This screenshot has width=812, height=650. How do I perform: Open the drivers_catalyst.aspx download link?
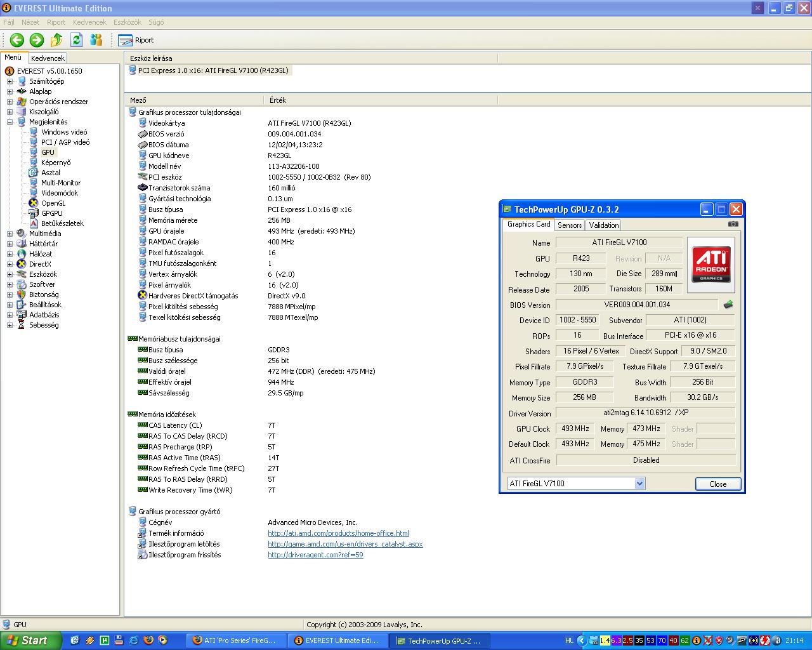(x=345, y=544)
